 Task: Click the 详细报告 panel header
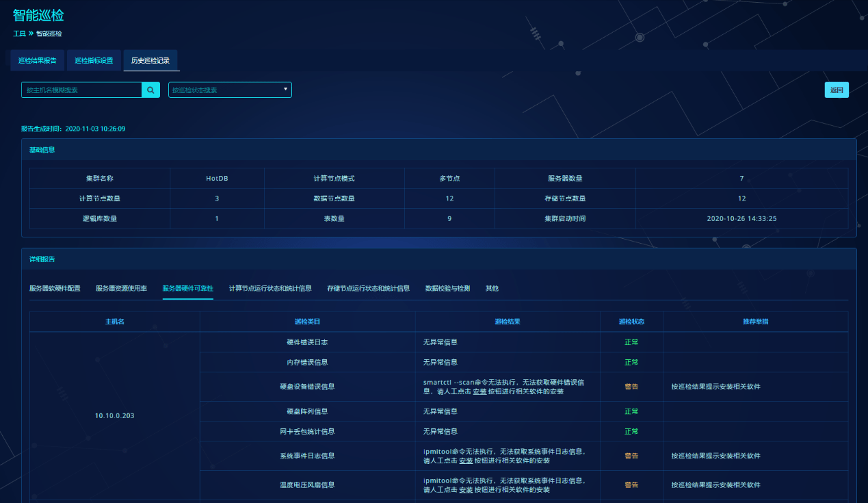point(438,259)
